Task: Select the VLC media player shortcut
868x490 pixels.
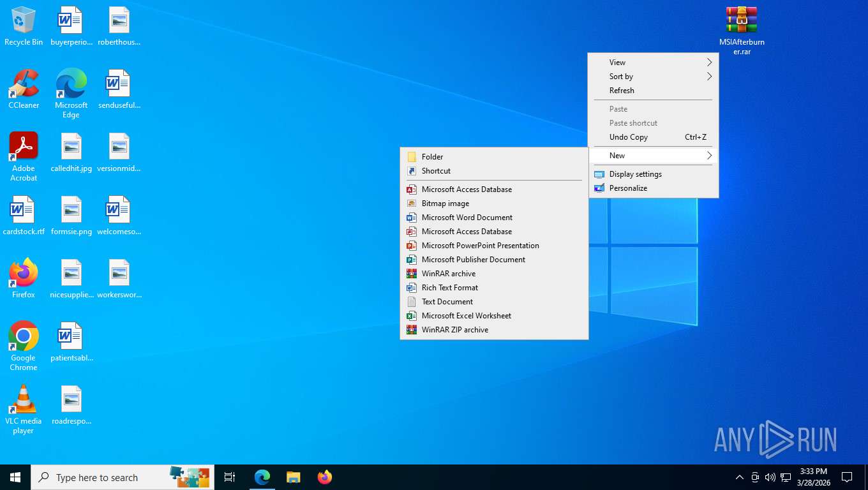Action: (x=24, y=410)
